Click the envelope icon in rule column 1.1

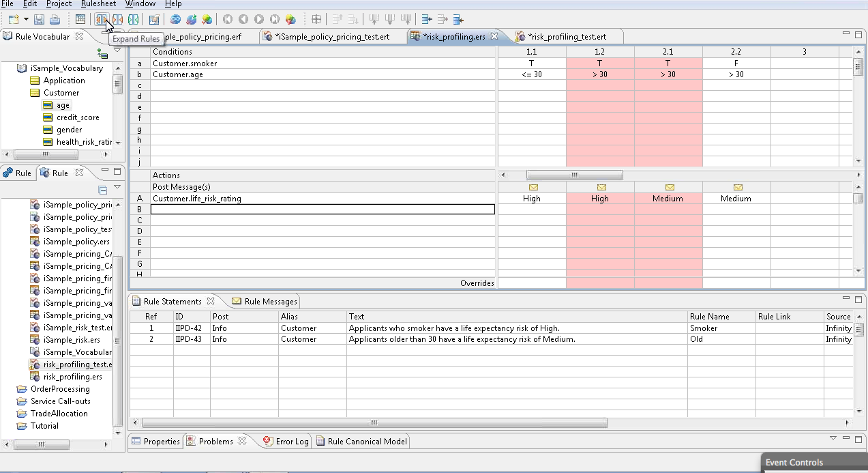[x=532, y=187]
